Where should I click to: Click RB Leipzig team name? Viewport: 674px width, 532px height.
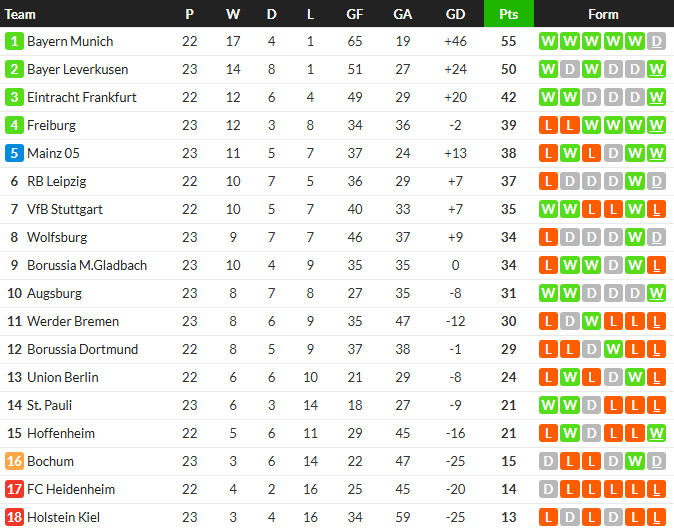click(57, 182)
